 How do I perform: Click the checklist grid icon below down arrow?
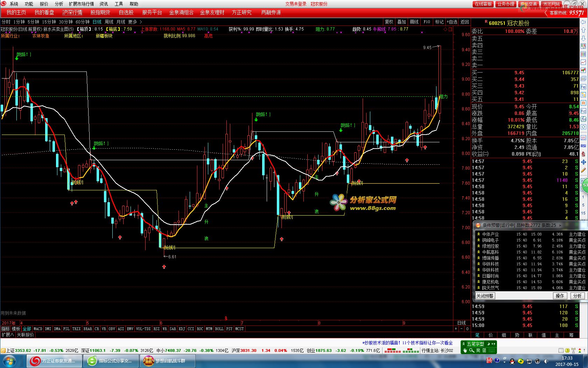(x=583, y=46)
